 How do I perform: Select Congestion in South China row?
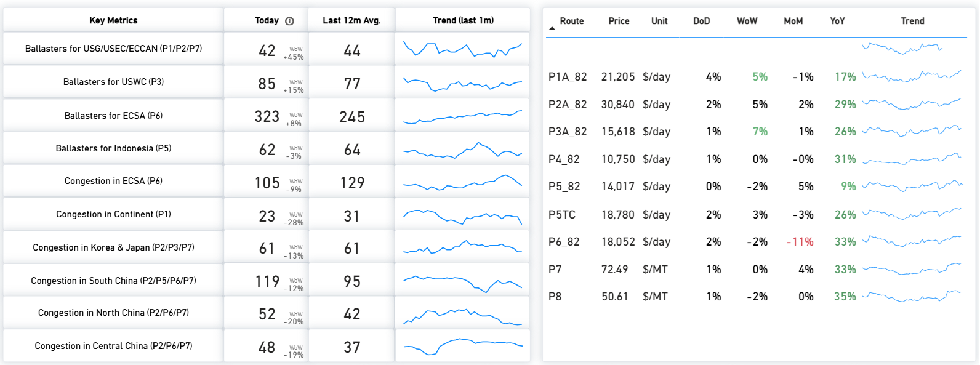(x=267, y=281)
